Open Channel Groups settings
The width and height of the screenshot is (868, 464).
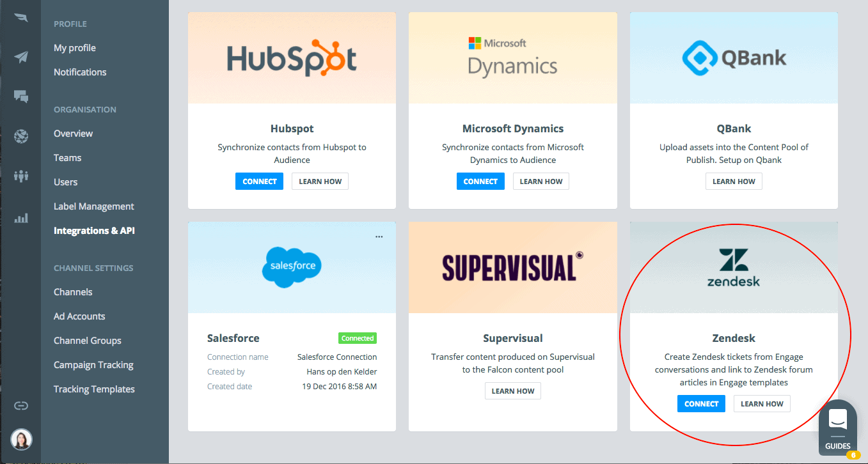click(x=88, y=341)
